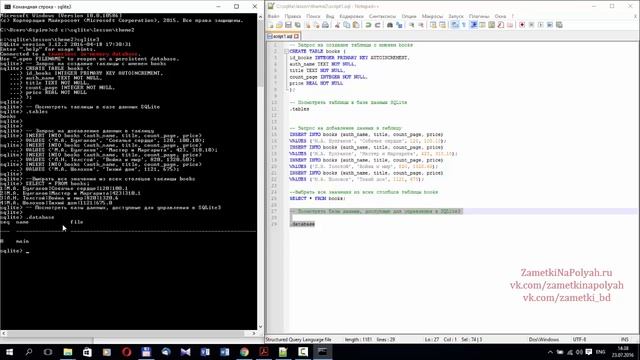Open the Правка menu
The width and height of the screenshot is (640, 360).
[x=293, y=16]
